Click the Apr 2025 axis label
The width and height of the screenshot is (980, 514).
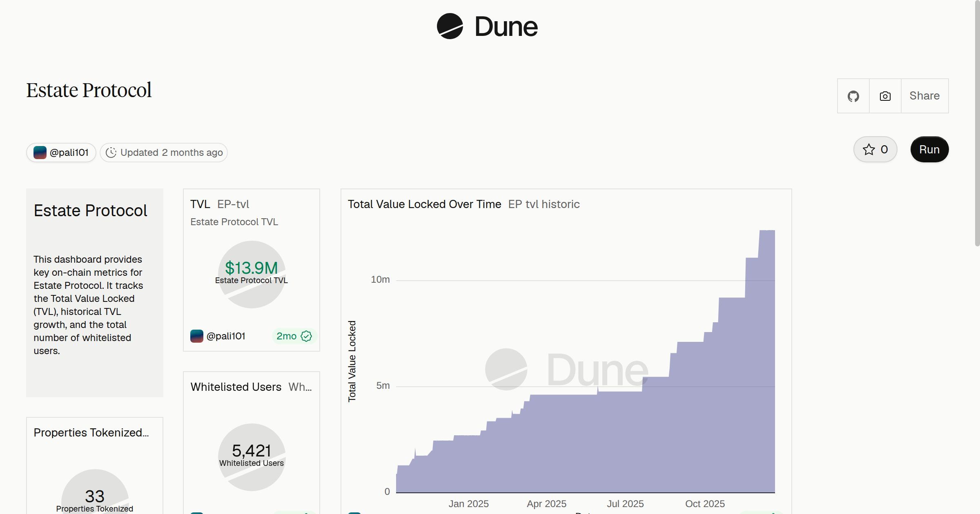point(546,504)
